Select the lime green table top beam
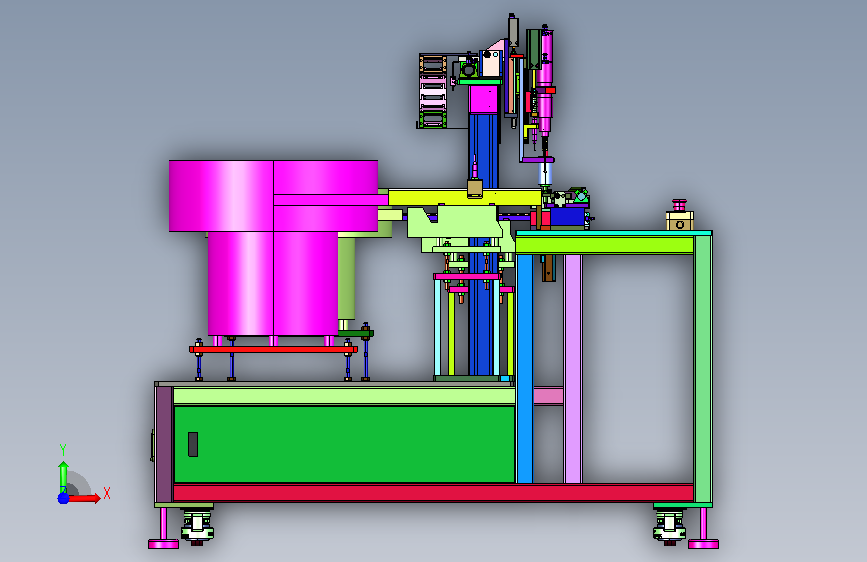Viewport: 867px width, 562px height. 604,245
